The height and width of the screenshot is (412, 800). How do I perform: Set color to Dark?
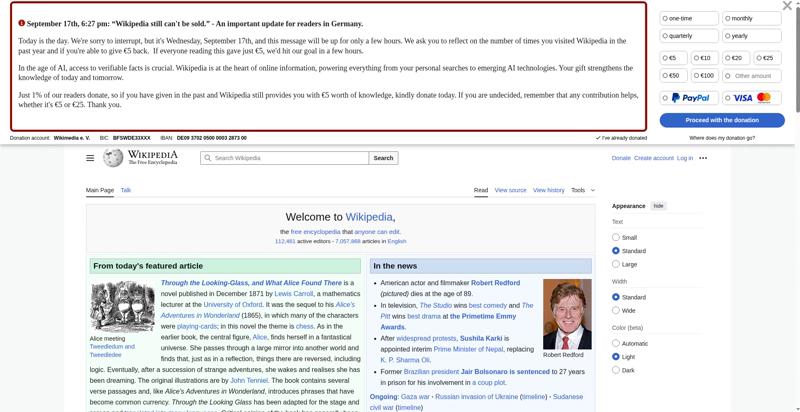tap(616, 370)
